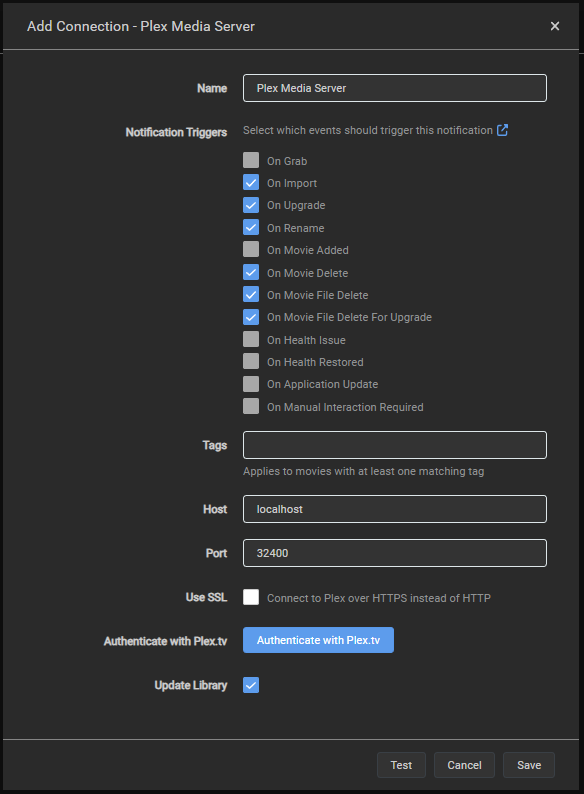Check On Manual Interaction Required
This screenshot has height=794, width=584.
click(x=251, y=406)
